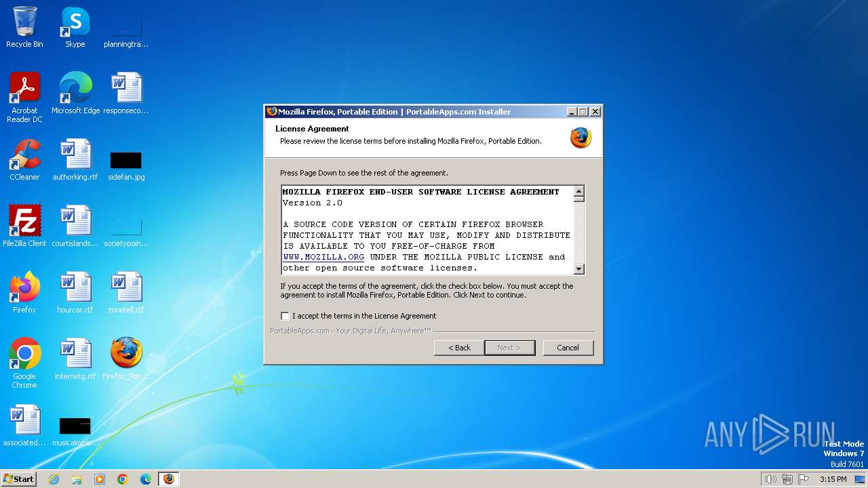Open the volume speaker tray icon
Screen dimensions: 868x488
(770, 479)
